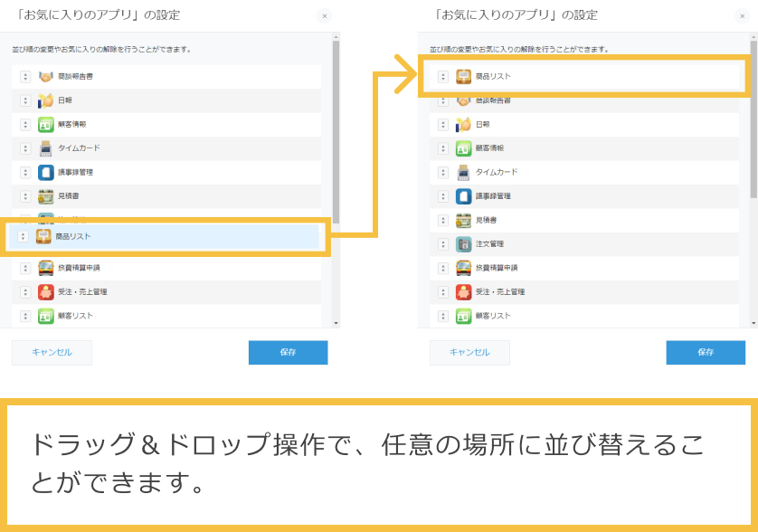758x532 pixels.
Task: Select the highlighted 商品リスト row in the left list
Action: [x=163, y=234]
